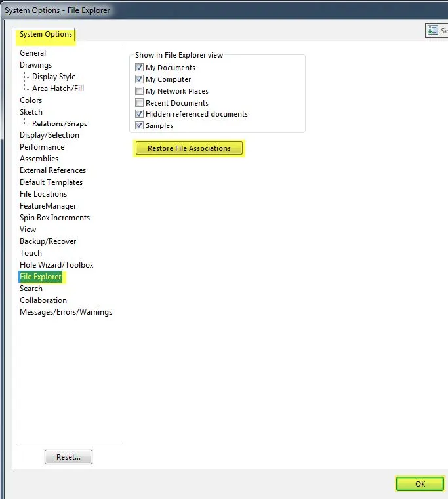
Task: Select Collaboration in the list
Action: click(43, 300)
